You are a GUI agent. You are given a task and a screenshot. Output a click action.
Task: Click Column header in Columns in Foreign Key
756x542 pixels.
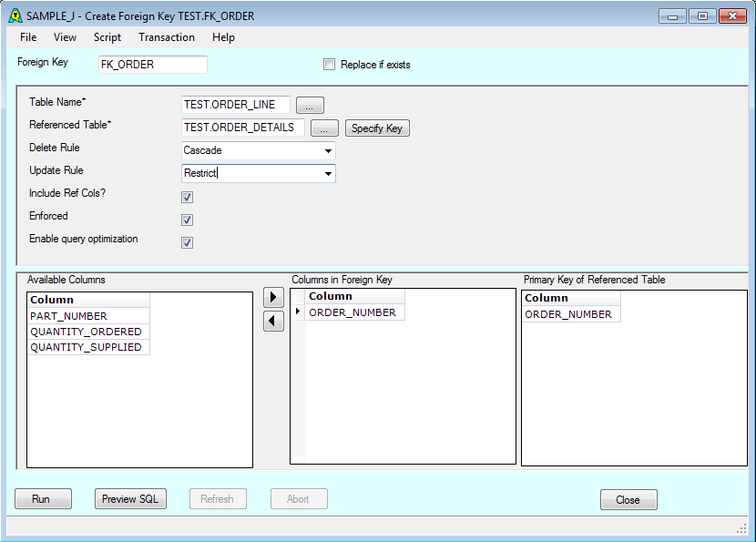(x=354, y=297)
